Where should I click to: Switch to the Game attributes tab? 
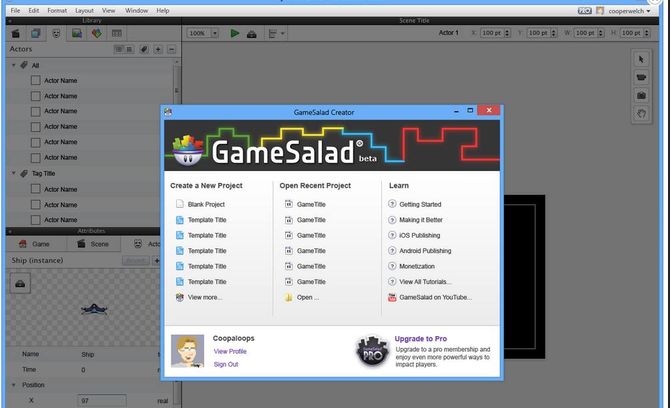click(36, 244)
